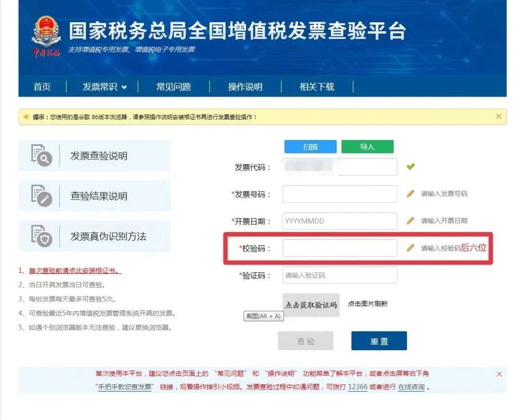The height and width of the screenshot is (420, 520).
Task: Open the 常见问题 link in bottom notice
Action: tap(230, 374)
